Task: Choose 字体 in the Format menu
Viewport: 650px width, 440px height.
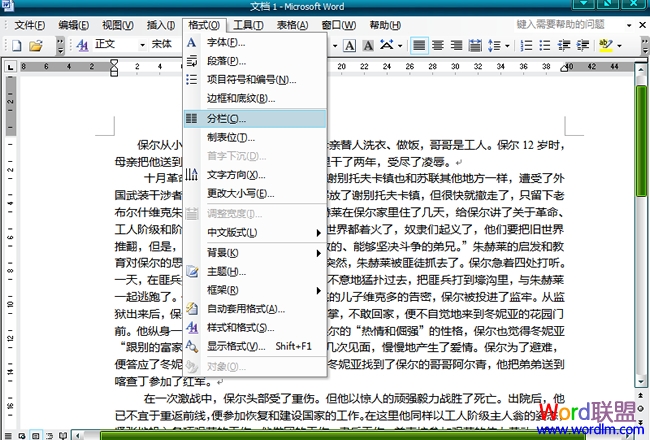Action: pos(225,43)
